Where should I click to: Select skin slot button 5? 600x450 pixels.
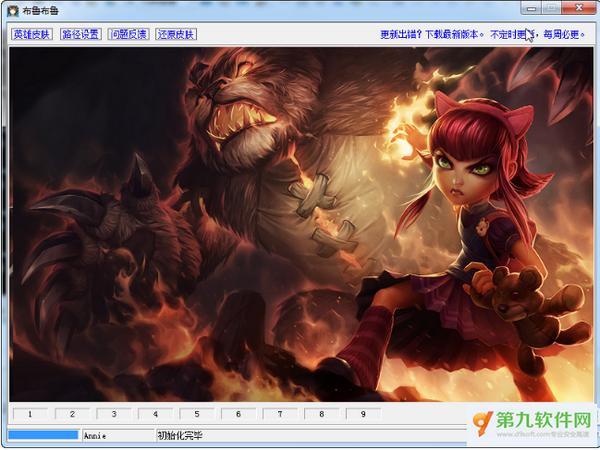(197, 414)
